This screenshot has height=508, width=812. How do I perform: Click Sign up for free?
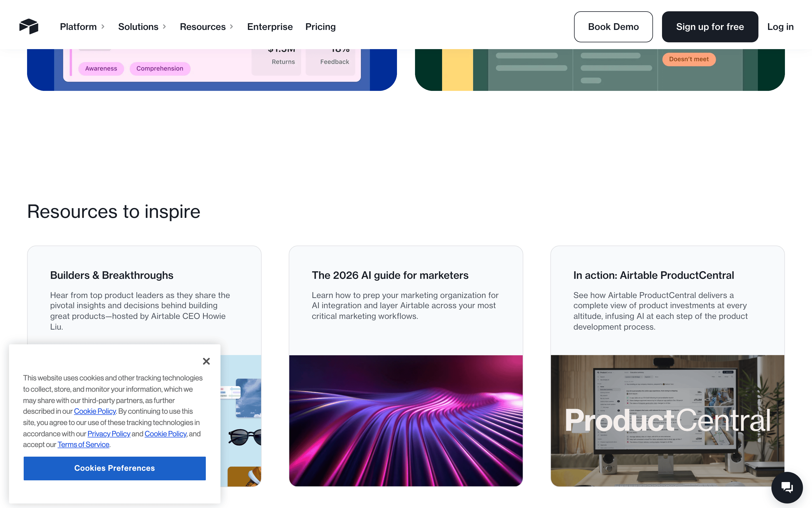(x=710, y=27)
